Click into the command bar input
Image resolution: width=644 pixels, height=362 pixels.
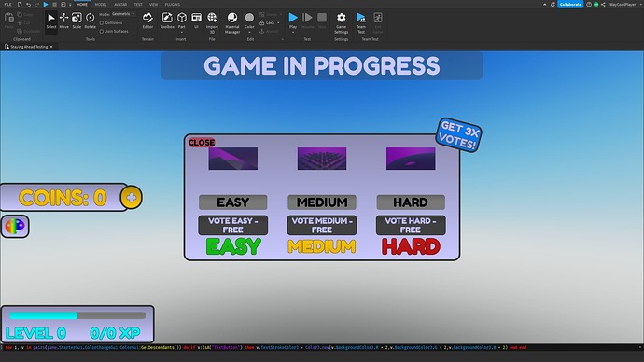[320, 348]
